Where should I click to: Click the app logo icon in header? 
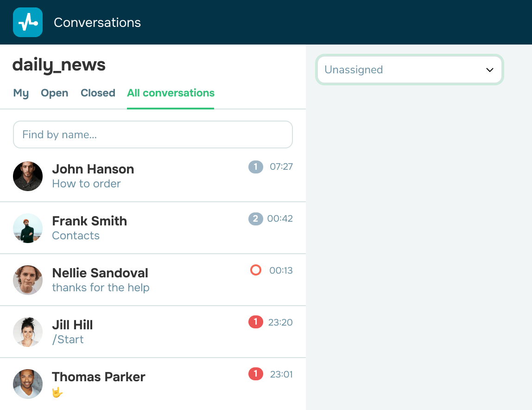28,22
